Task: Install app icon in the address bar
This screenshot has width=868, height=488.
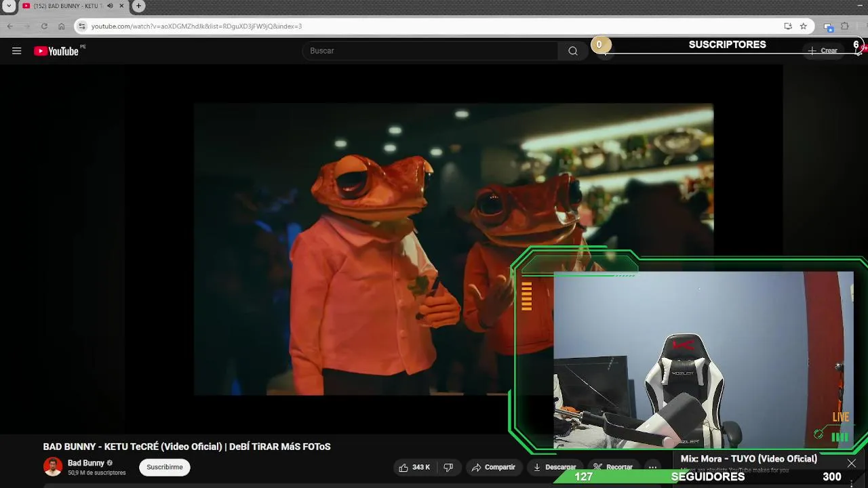Action: [788, 26]
